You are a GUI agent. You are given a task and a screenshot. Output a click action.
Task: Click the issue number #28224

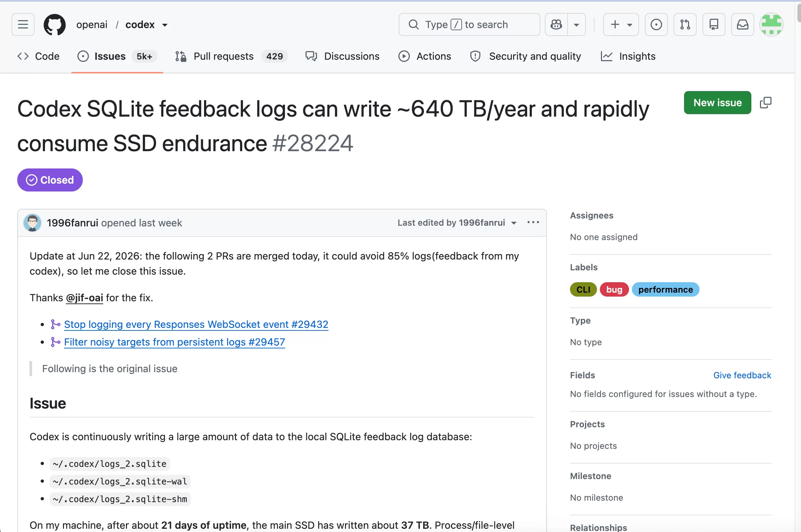tap(313, 143)
